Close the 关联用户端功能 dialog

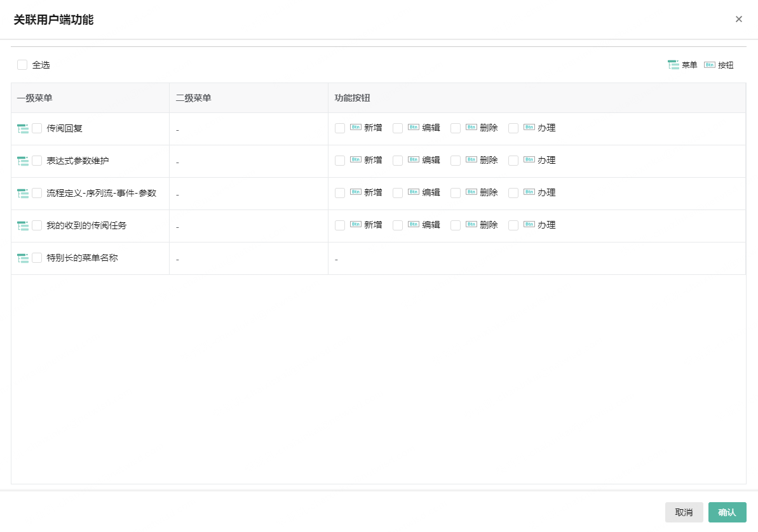tap(739, 19)
